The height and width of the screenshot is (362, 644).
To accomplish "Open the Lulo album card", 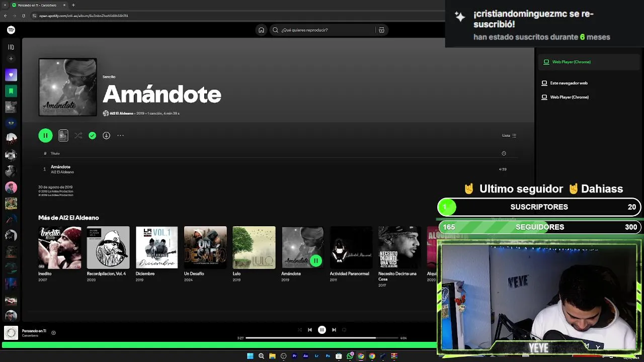I will (x=254, y=254).
